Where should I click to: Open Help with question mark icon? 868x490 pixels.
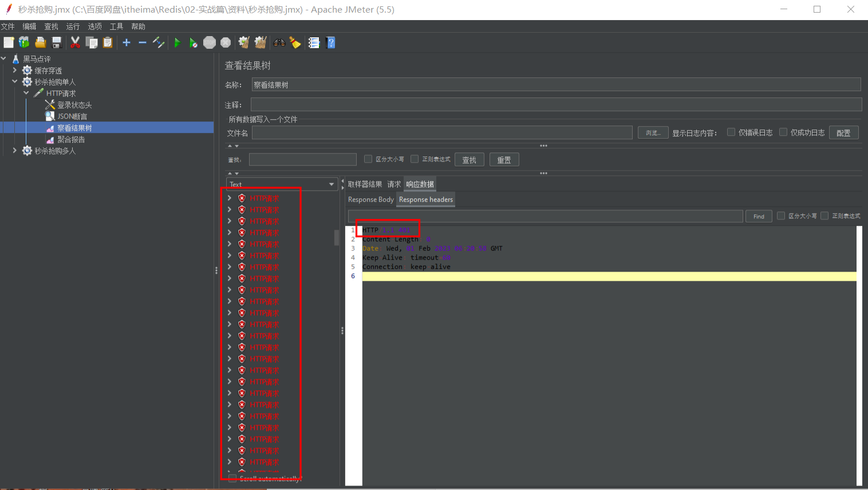click(330, 42)
